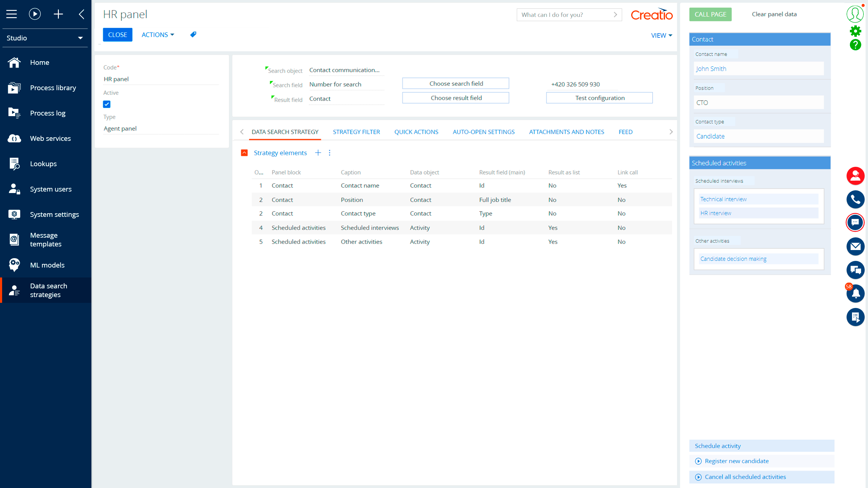Open the Technical interview activity link
This screenshot has height=488, width=868.
point(723,199)
